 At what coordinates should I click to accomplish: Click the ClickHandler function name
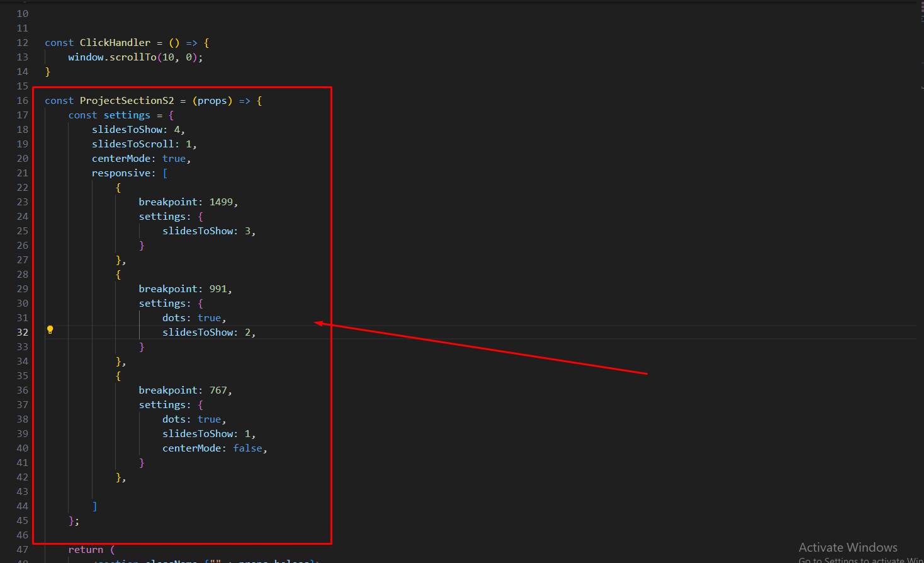115,43
